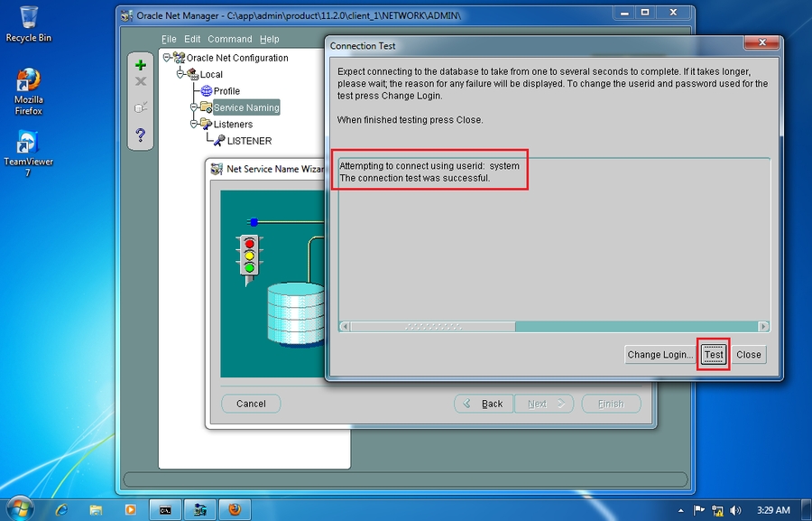Click the taskbar volume icon

[x=734, y=509]
